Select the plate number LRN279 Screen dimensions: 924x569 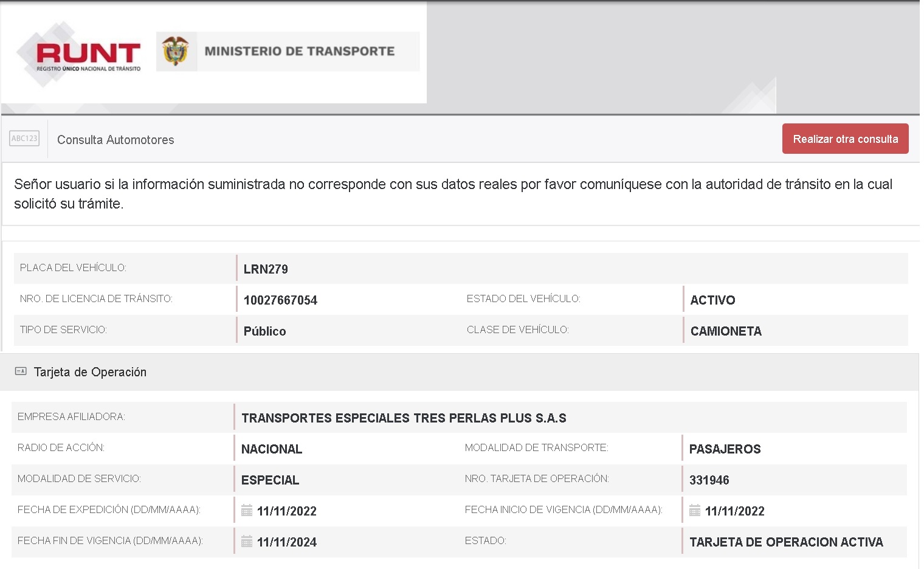pyautogui.click(x=266, y=269)
